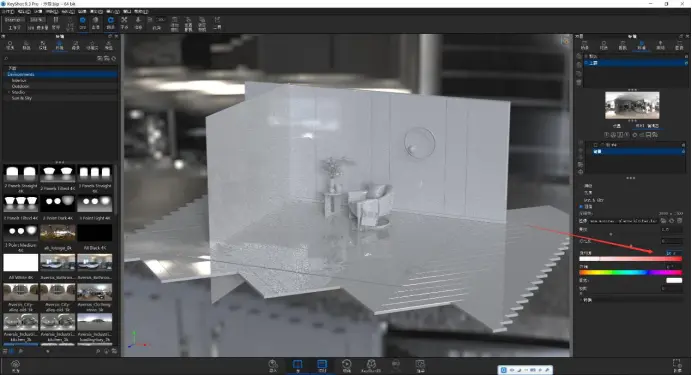This screenshot has width=692, height=375.
Task: Open the Animation panel from the bottom toolbar
Action: pyautogui.click(x=346, y=366)
